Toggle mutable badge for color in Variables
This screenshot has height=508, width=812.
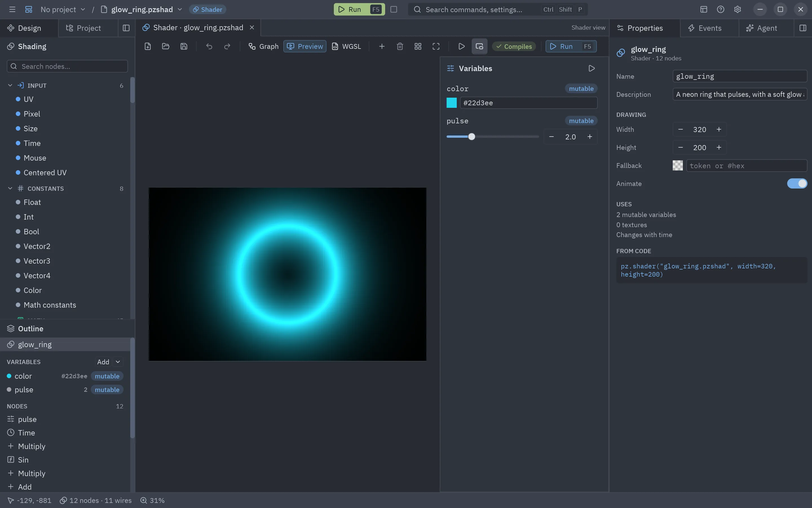click(581, 89)
